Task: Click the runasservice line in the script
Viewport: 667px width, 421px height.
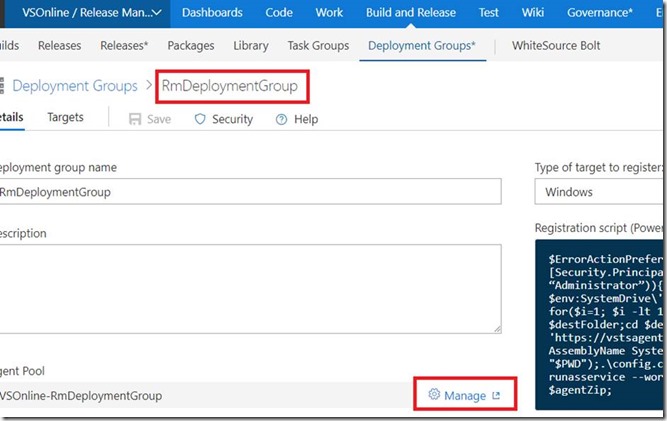Action: coord(607,377)
